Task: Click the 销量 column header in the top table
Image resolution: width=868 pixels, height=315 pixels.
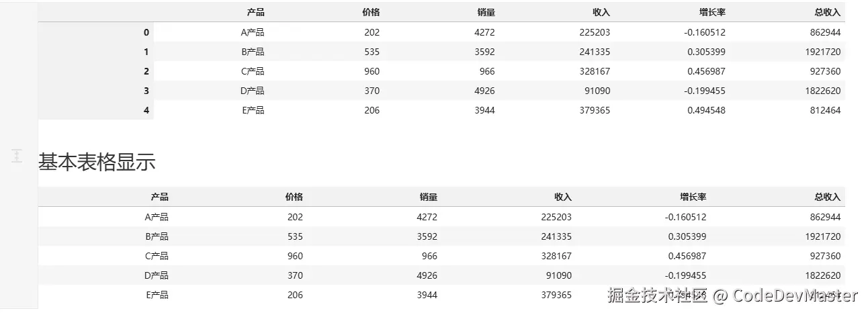Action: pyautogui.click(x=486, y=12)
